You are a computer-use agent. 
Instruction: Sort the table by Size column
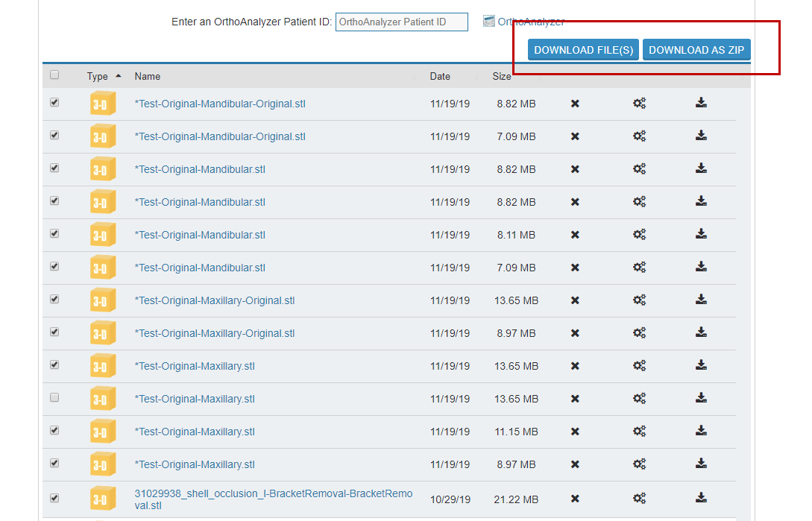(501, 76)
